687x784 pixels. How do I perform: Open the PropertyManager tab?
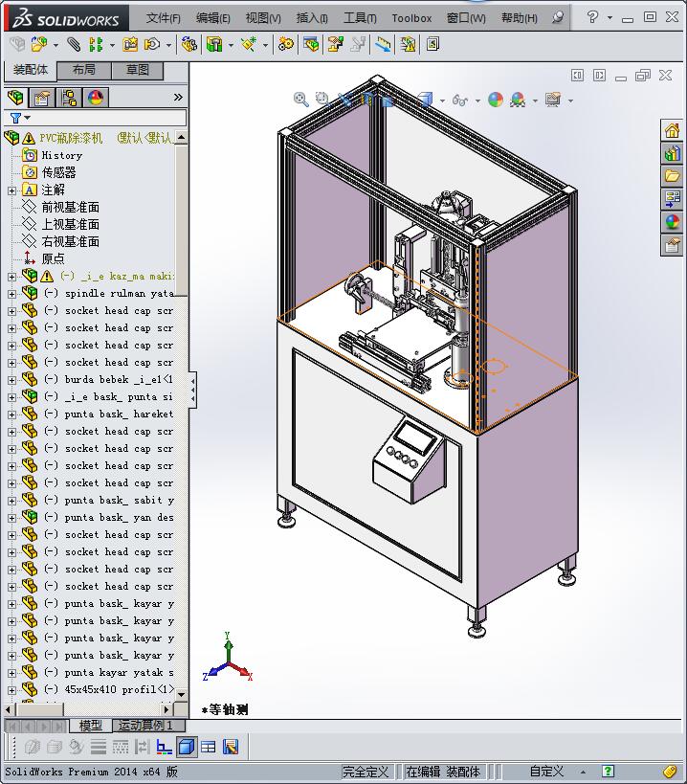pyautogui.click(x=41, y=97)
